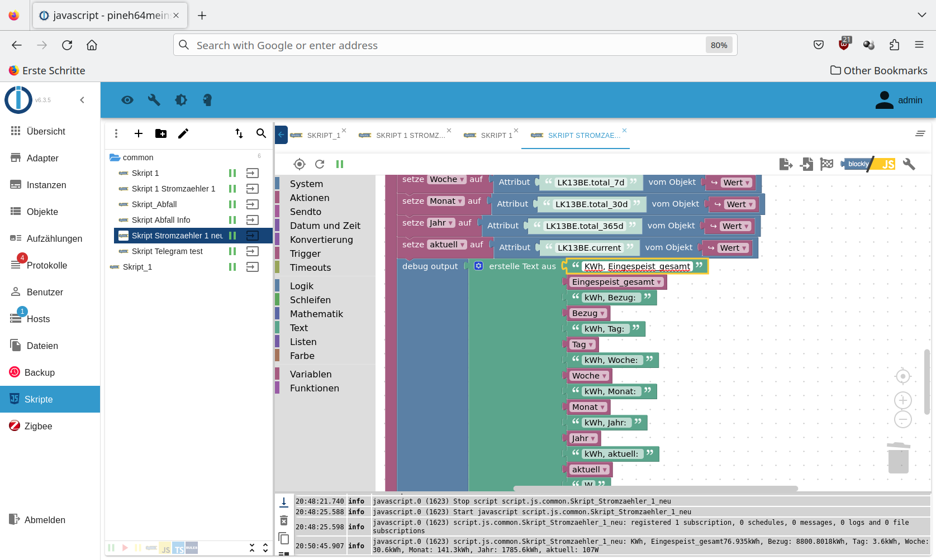Pause script with green pause in editor toolbar
The height and width of the screenshot is (560, 936).
340,164
